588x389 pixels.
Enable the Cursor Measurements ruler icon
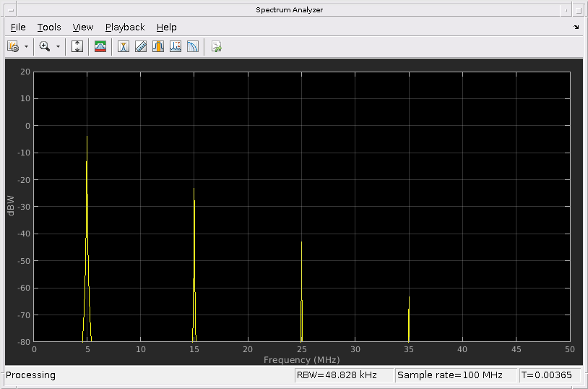141,46
